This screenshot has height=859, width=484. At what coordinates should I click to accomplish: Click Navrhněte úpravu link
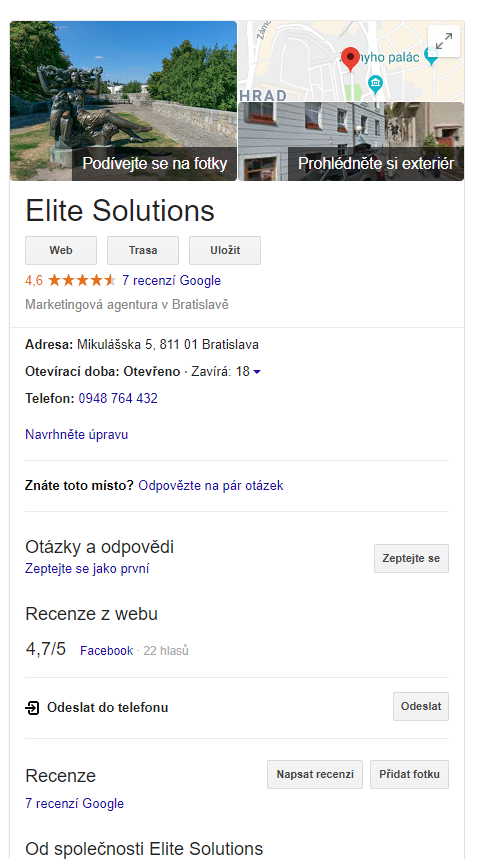coord(77,434)
